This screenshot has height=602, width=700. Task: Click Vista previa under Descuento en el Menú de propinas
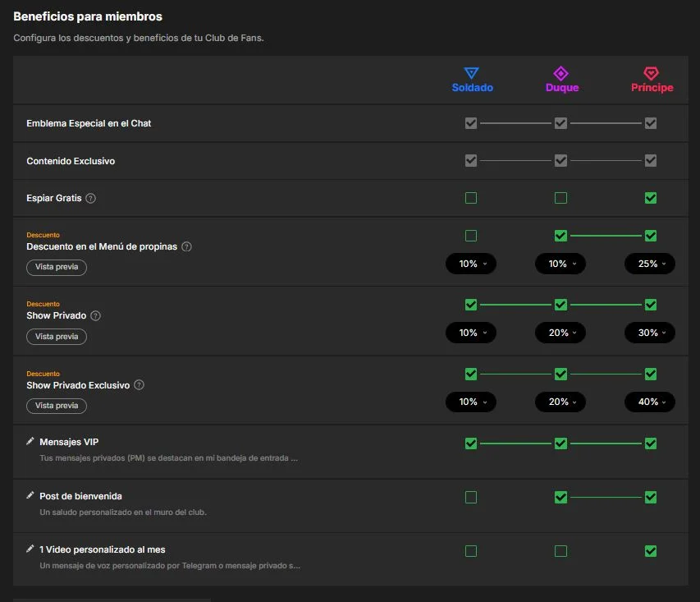click(x=57, y=267)
